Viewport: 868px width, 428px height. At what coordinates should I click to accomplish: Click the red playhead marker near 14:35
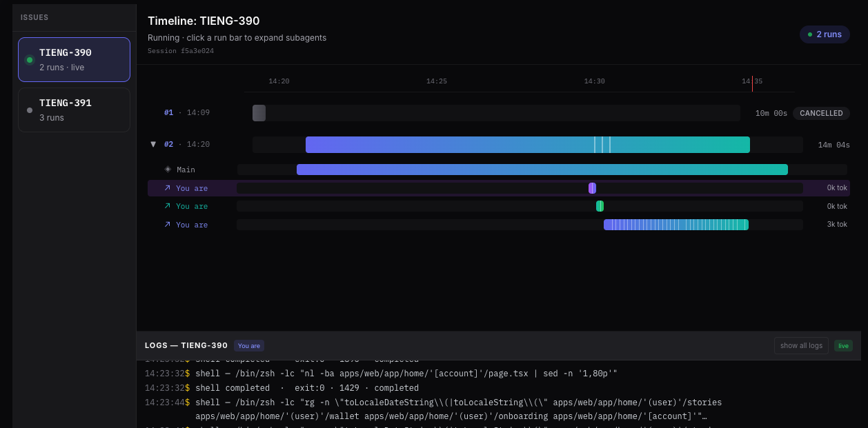click(x=752, y=83)
